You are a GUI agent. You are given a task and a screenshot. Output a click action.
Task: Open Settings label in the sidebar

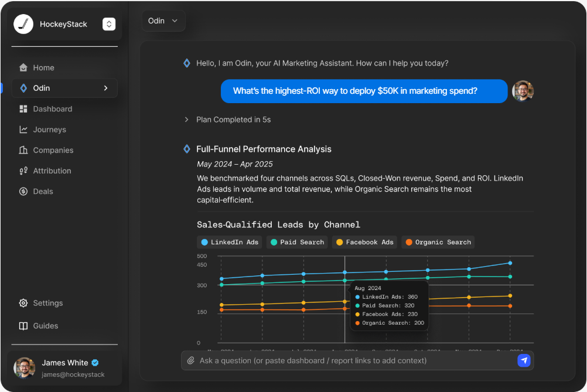pos(48,303)
